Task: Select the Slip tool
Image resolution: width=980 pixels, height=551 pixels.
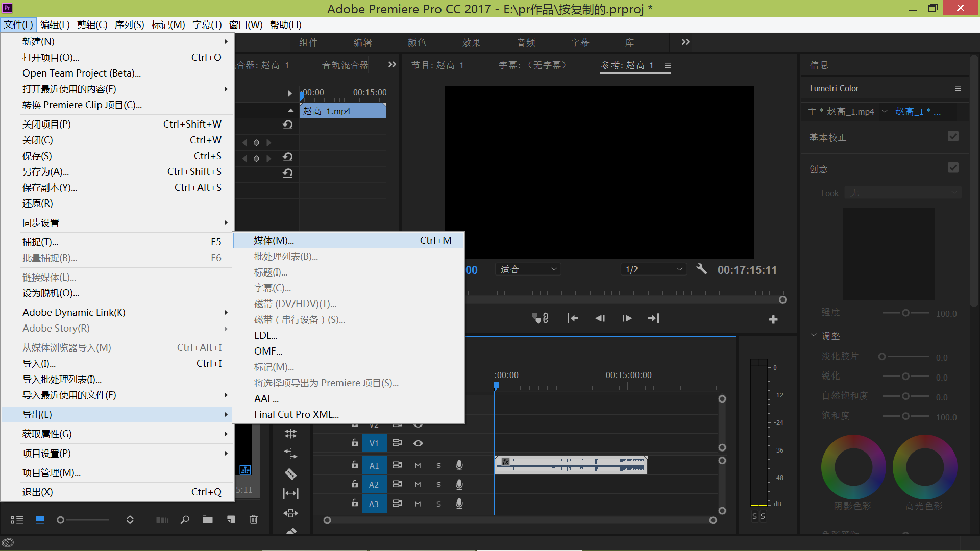Action: click(x=290, y=493)
